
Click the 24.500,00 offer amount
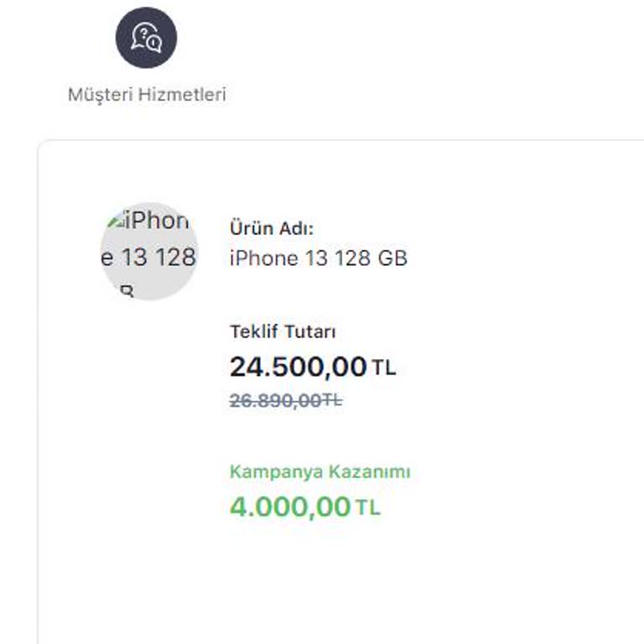298,366
